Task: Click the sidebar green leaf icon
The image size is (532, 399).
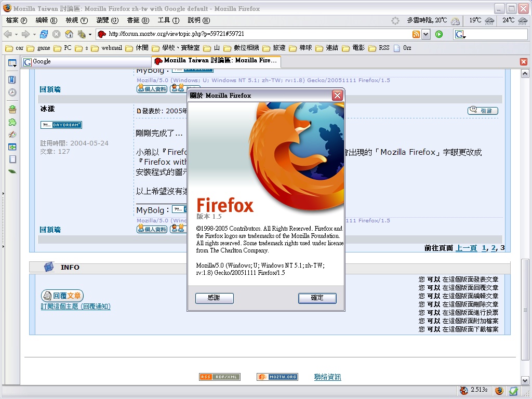Action: click(12, 171)
